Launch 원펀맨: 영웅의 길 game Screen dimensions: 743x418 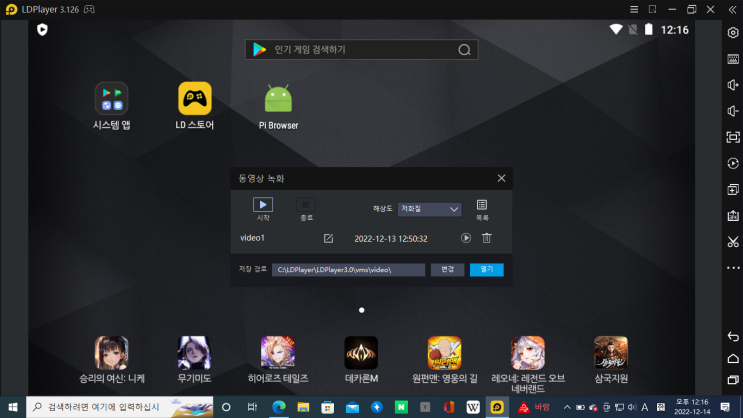pyautogui.click(x=444, y=360)
